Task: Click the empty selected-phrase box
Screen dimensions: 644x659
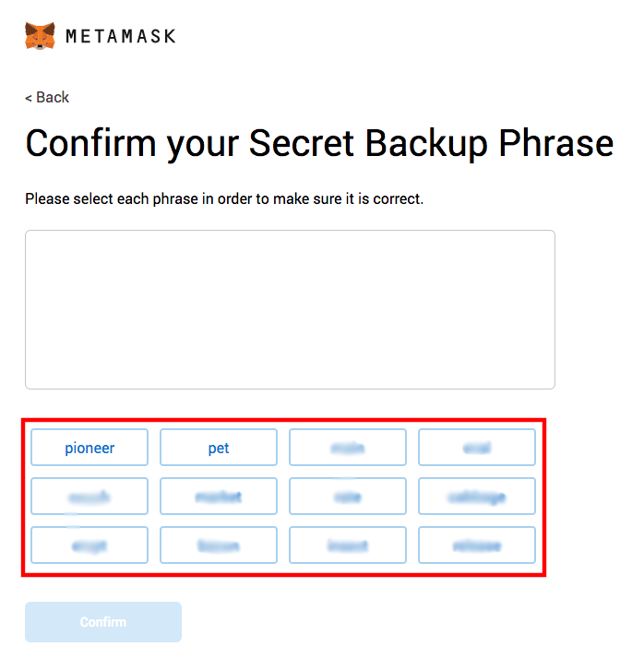Action: coord(290,309)
